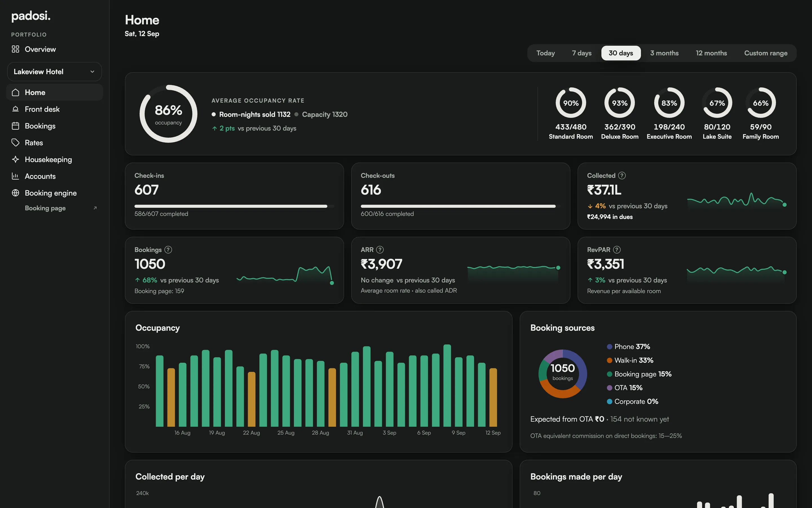Click the booking sources donut chart
This screenshot has width=812, height=508.
563,374
